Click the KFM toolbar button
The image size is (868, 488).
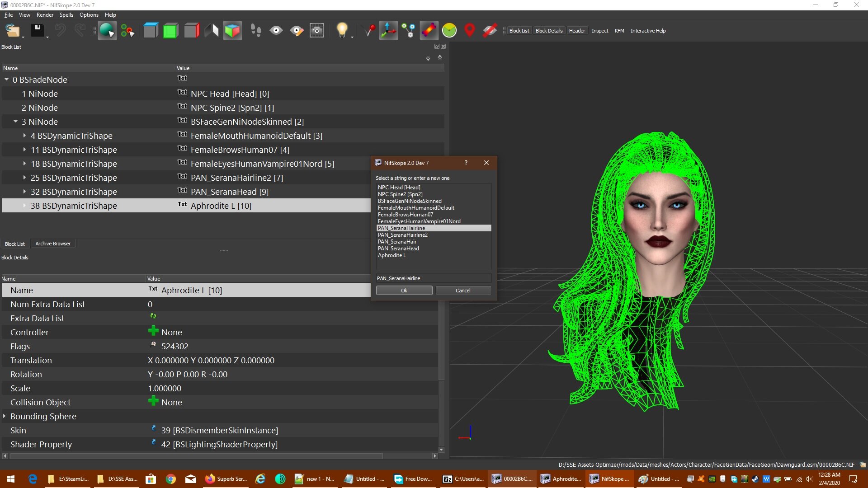click(619, 31)
